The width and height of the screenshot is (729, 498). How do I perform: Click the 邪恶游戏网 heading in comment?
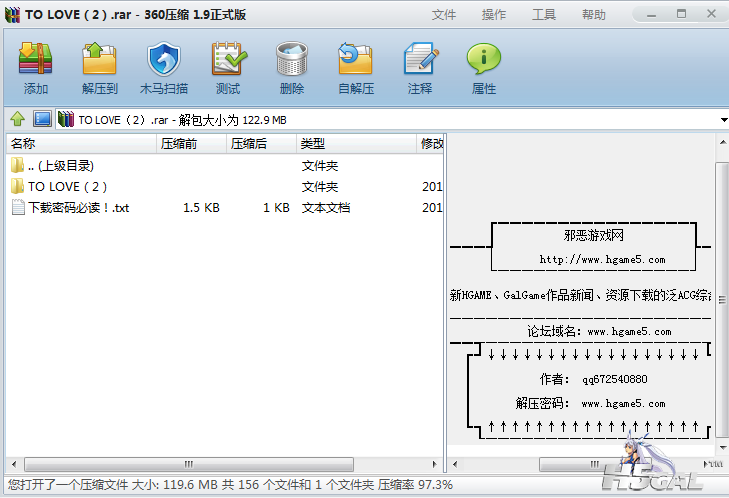593,235
